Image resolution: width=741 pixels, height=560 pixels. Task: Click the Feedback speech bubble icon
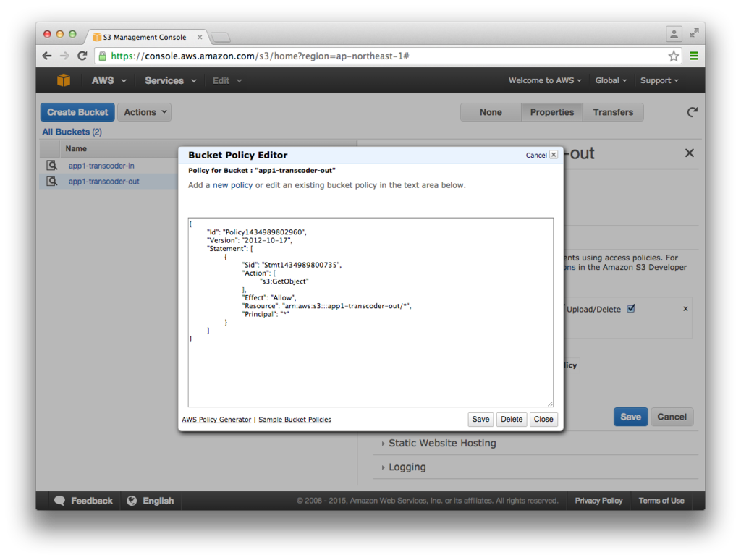(59, 500)
